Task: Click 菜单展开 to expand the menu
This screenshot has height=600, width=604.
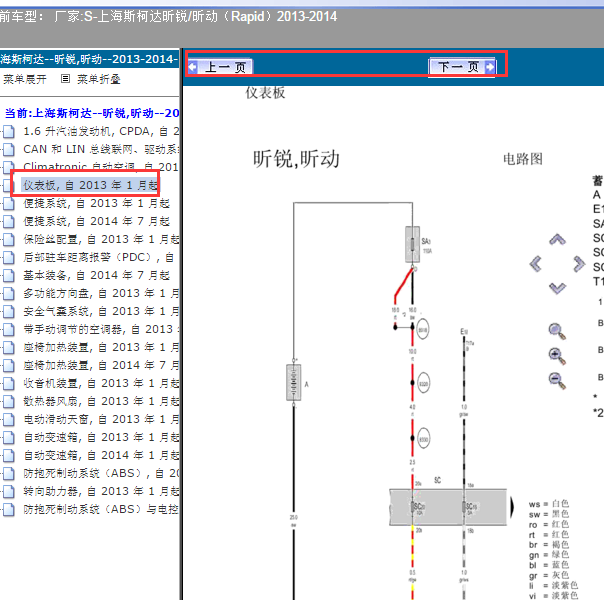Action: tap(25, 79)
